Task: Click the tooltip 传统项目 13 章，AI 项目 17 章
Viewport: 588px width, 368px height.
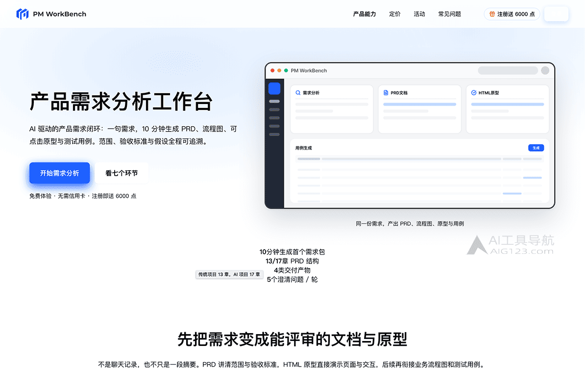Action: [229, 275]
